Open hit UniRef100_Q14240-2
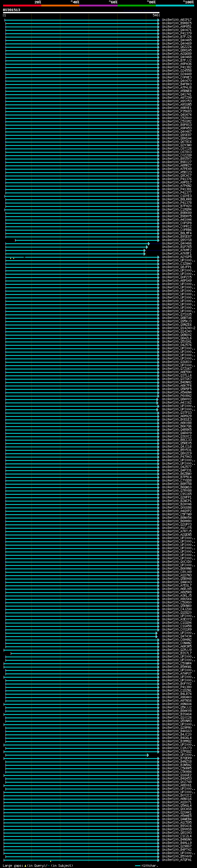This screenshot has width=197, height=868. [179, 328]
